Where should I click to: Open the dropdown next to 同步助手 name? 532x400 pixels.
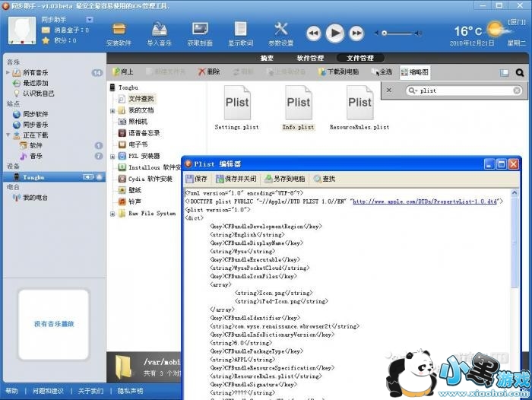90,19
